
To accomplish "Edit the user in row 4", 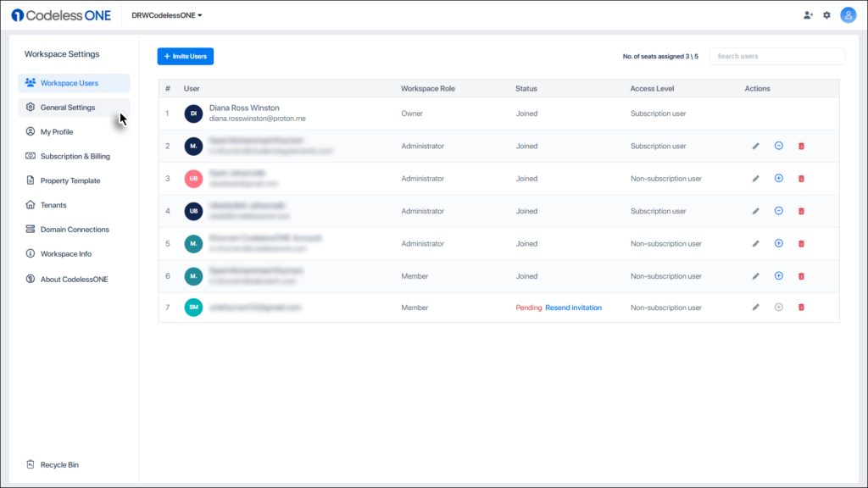I will coord(755,211).
